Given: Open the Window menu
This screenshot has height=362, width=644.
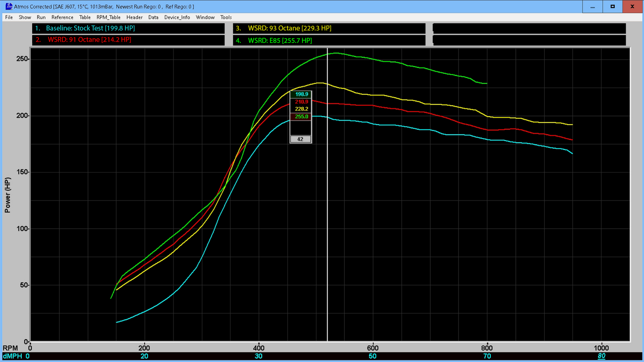Looking at the screenshot, I should (205, 17).
